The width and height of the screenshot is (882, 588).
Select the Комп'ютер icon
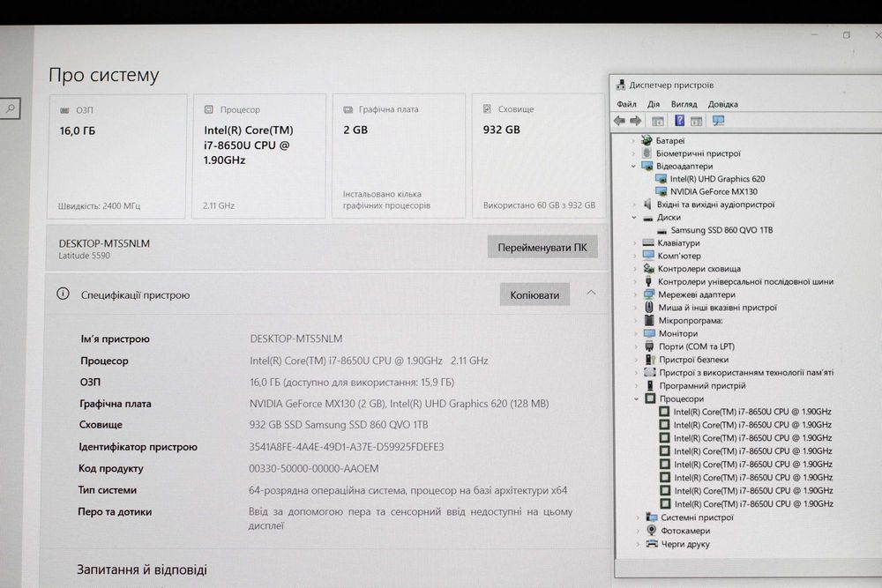(648, 256)
